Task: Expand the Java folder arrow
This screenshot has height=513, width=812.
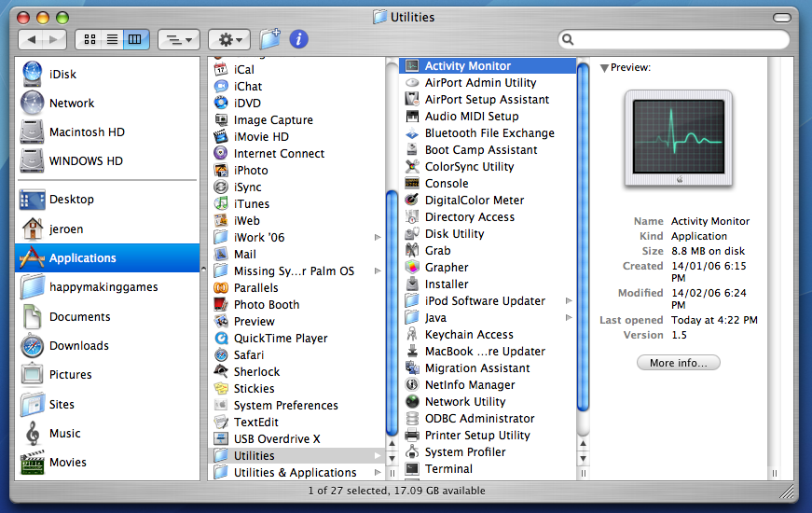Action: 569,318
